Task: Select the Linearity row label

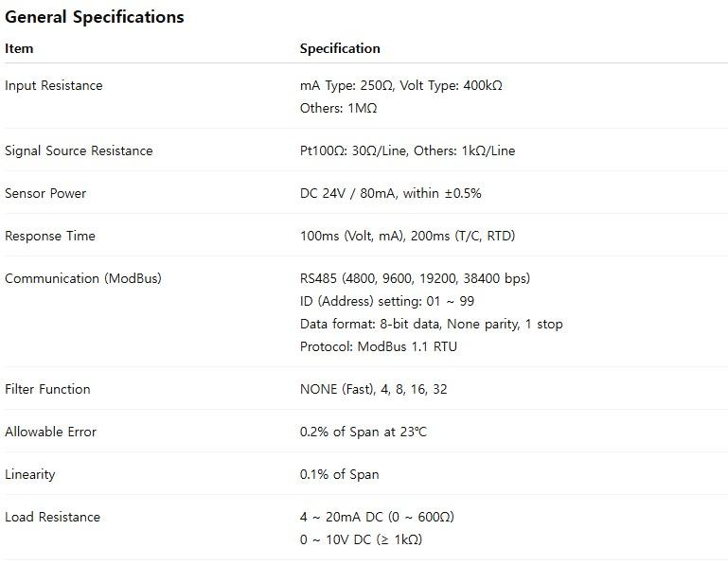Action: click(x=29, y=474)
